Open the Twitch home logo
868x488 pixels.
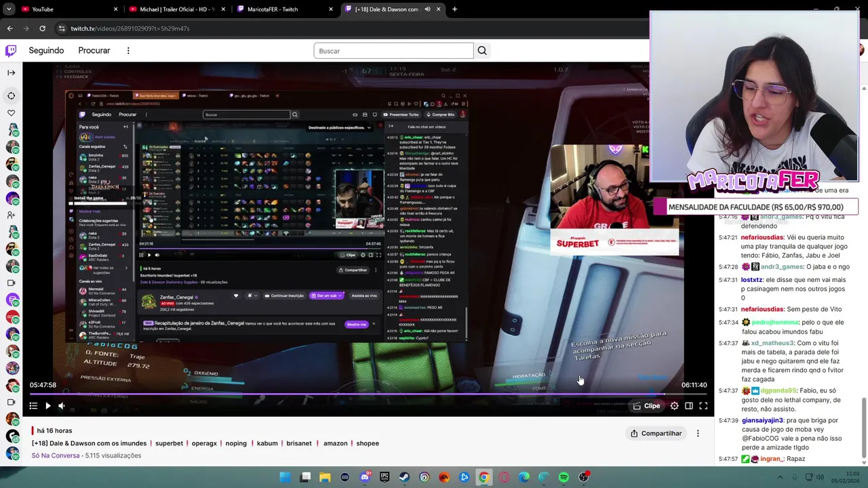pos(11,50)
